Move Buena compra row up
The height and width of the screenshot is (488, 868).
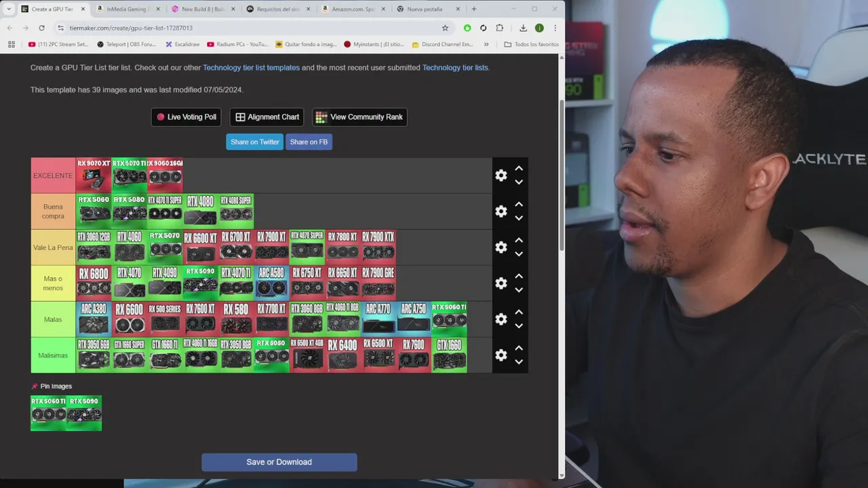[x=519, y=205]
